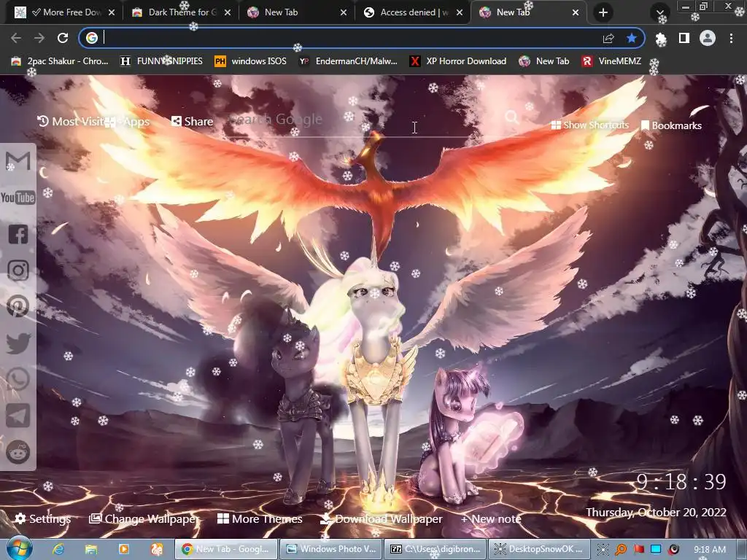The height and width of the screenshot is (560, 747).
Task: Switch to the 7z C:\Users taskbar window
Action: pyautogui.click(x=435, y=549)
